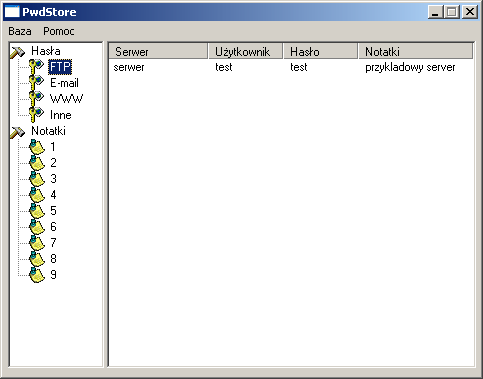Select the E-mail password category
Viewport: 483px width, 379px height.
[x=64, y=83]
